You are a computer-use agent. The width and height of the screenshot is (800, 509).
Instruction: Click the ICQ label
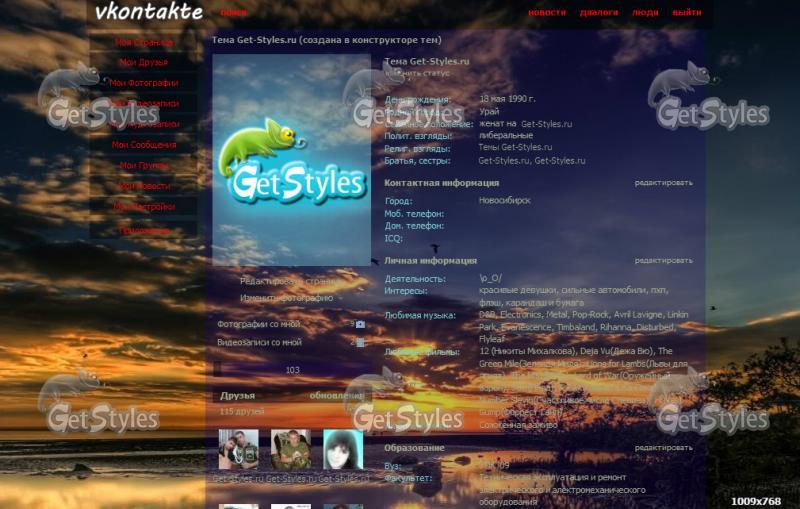pyautogui.click(x=393, y=238)
